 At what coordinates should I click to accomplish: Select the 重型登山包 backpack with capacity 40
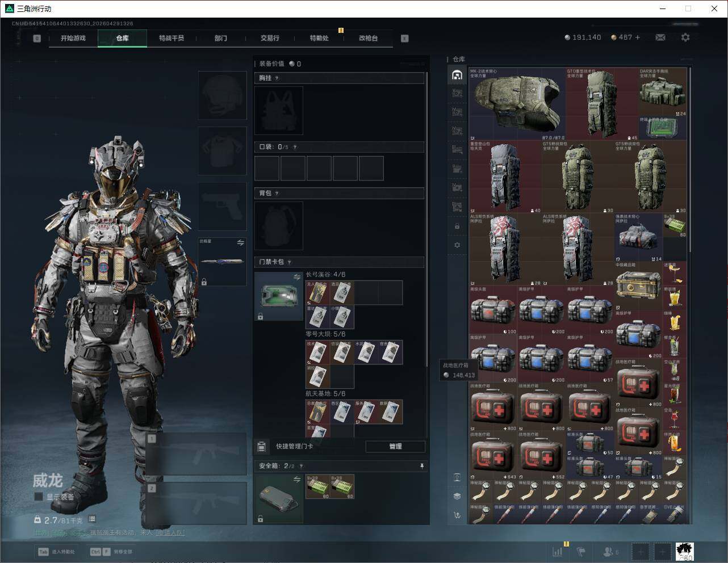(505, 177)
